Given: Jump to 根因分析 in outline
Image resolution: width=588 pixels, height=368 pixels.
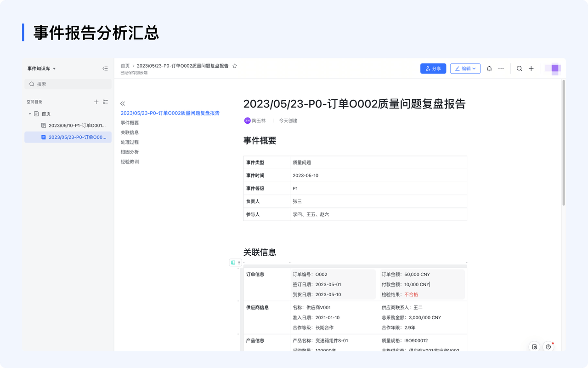Looking at the screenshot, I should [130, 152].
